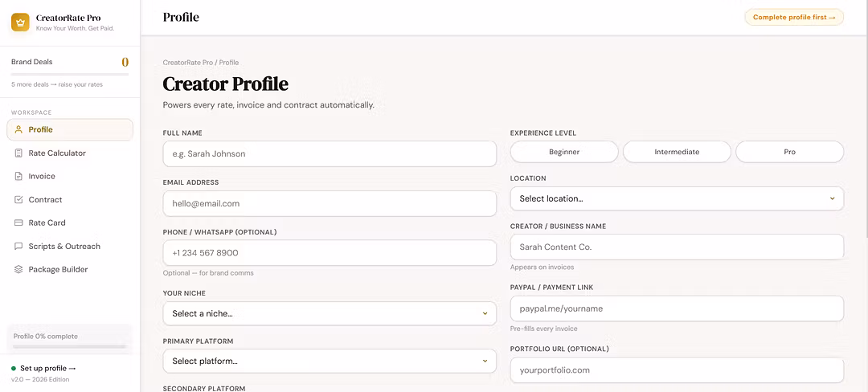Image resolution: width=868 pixels, height=392 pixels.
Task: Click the green status dot beside Set up profile
Action: coord(14,368)
